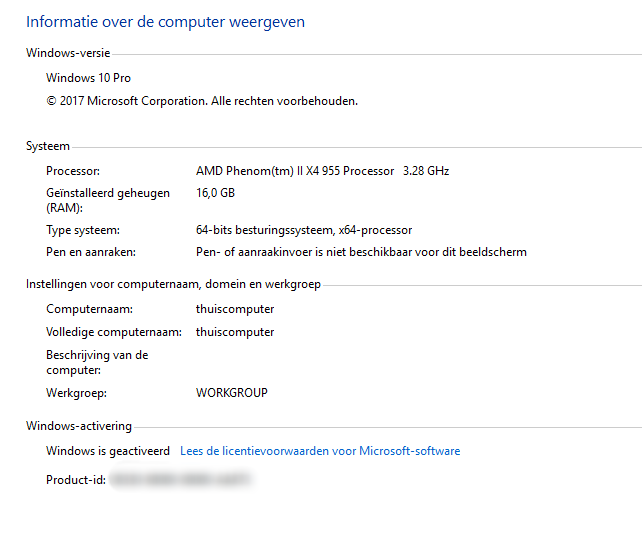Click the pen or touch input unavailable message
The image size is (642, 543).
pos(360,252)
